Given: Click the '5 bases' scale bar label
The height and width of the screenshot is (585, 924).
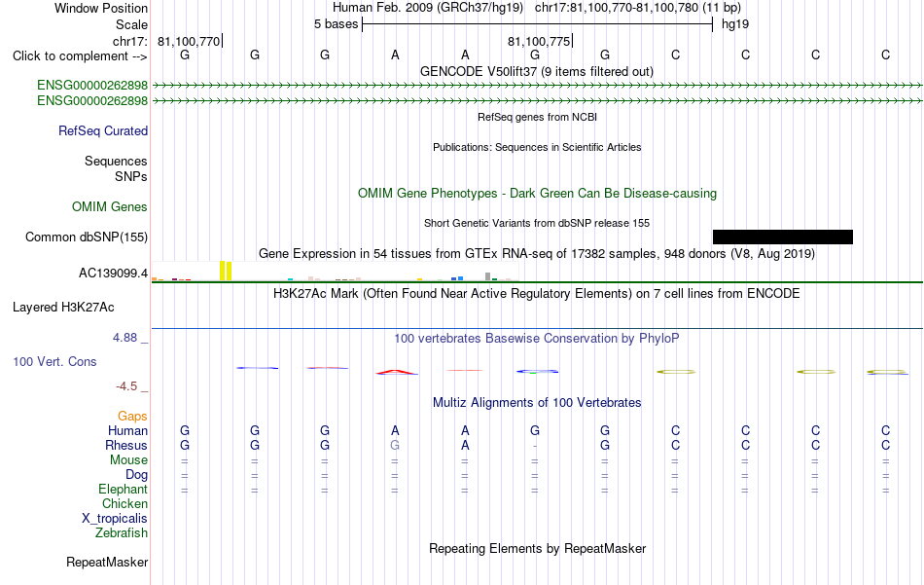Looking at the screenshot, I should 336,24.
